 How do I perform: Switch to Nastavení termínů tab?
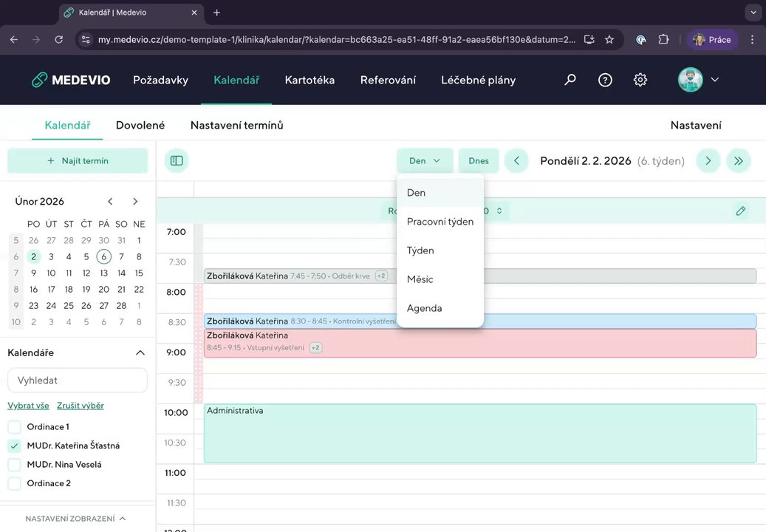click(237, 125)
